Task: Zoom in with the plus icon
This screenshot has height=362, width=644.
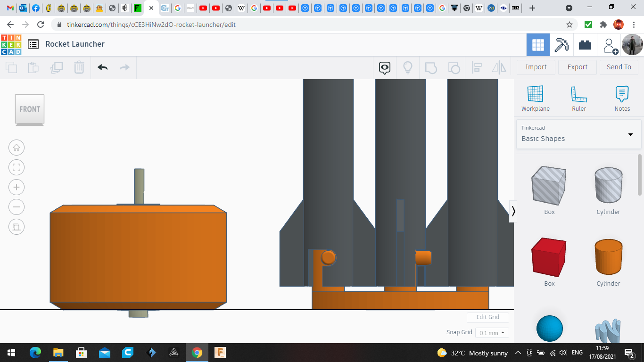Action: coord(17,188)
